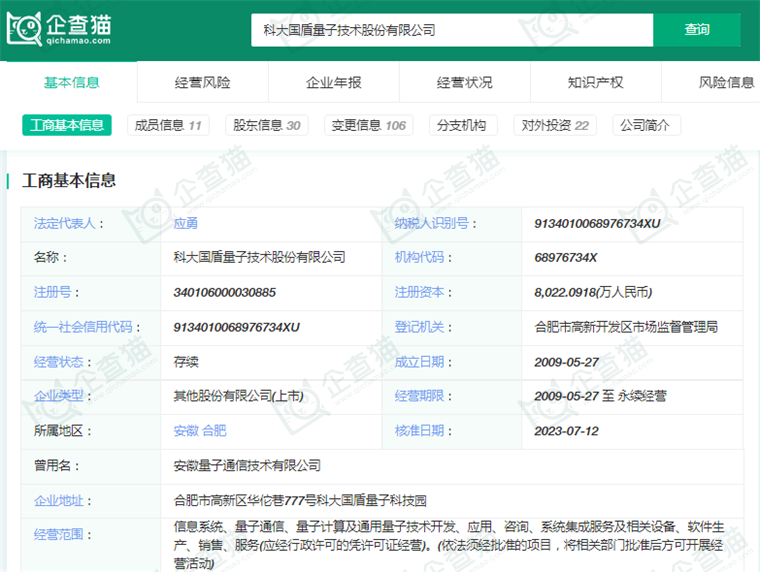The image size is (760, 572).
Task: Click credit code value in 统一社会信用代码 row
Action: pos(237,327)
